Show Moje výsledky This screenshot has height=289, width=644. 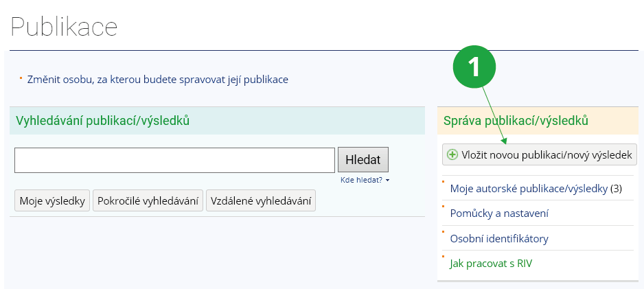tap(52, 201)
